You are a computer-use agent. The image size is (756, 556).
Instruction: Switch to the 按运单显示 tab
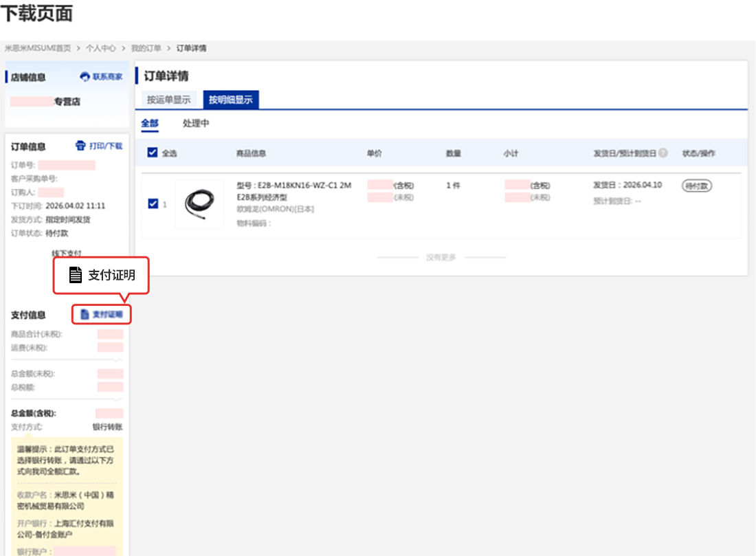click(168, 100)
